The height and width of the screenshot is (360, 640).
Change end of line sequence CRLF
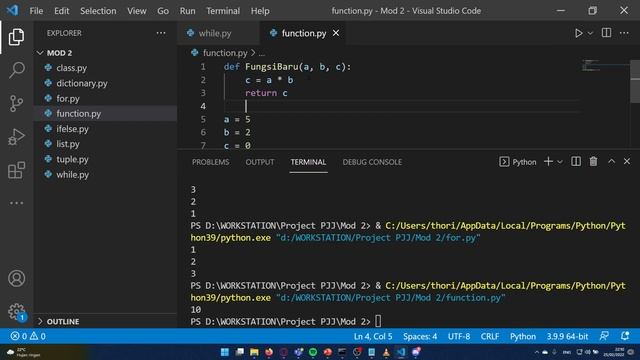point(490,336)
